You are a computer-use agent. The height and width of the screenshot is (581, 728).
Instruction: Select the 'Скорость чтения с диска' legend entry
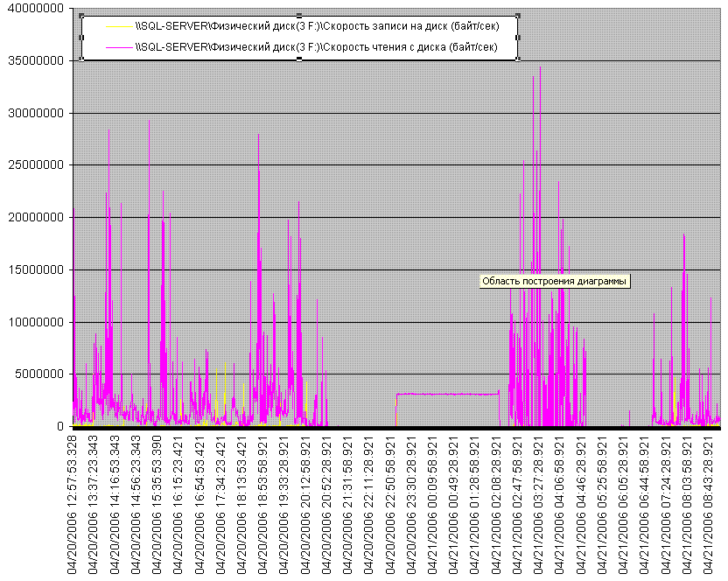[316, 47]
